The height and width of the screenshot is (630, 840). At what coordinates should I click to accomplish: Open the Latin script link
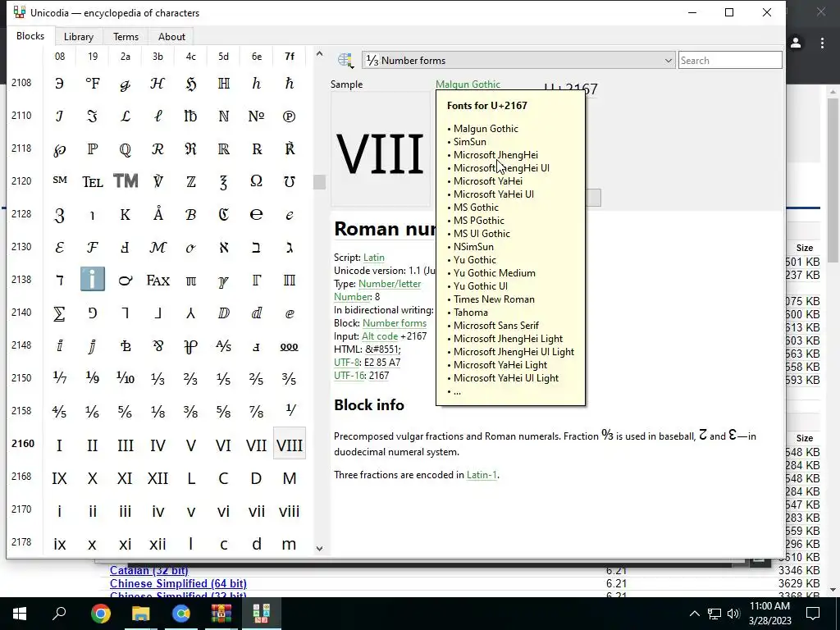373,257
